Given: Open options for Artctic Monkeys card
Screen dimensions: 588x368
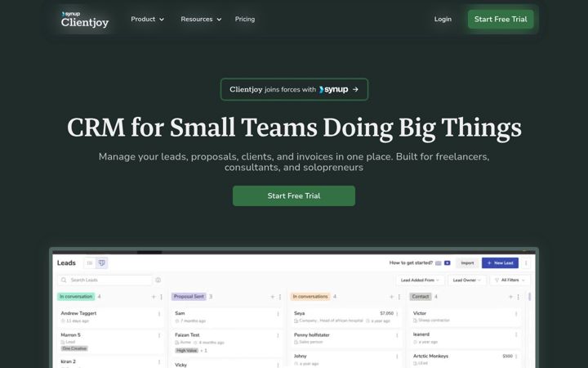Looking at the screenshot, I should coord(516,357).
